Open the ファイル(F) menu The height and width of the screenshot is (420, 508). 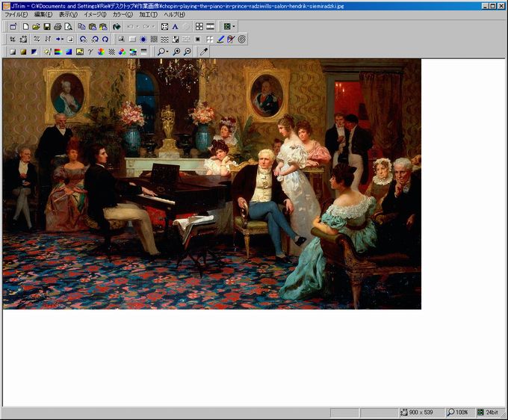[16, 14]
